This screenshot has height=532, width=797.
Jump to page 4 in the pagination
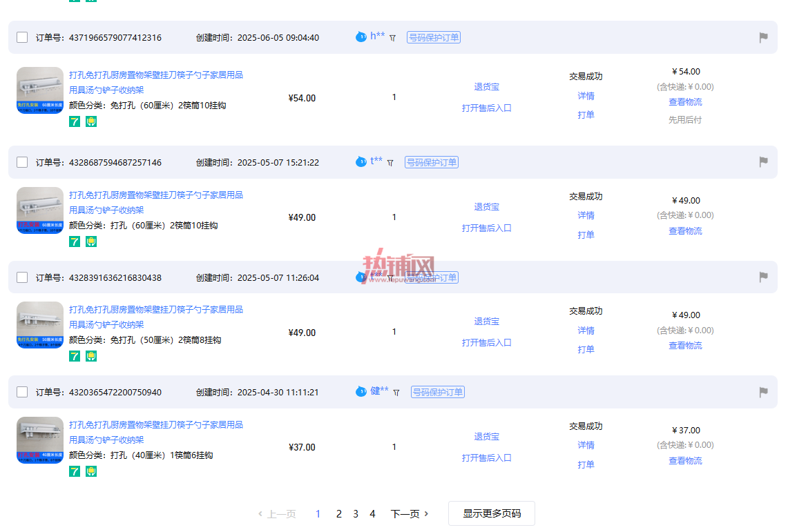372,514
